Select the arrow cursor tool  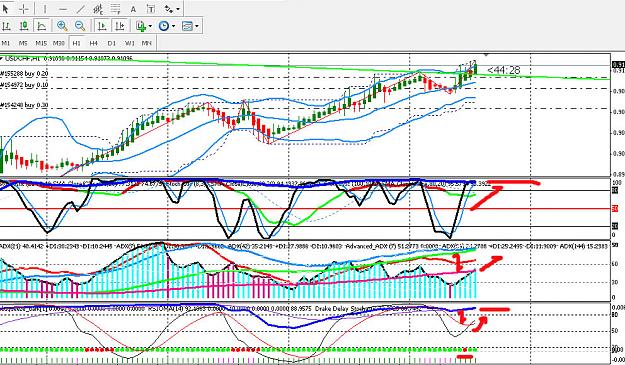click(x=6, y=8)
